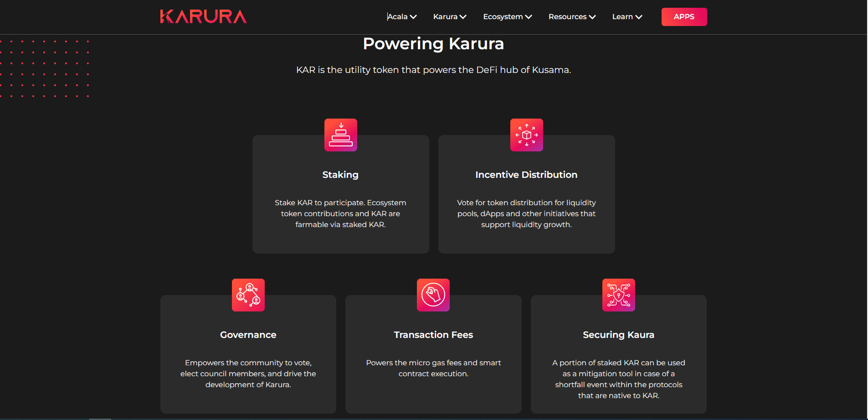Click the Transaction Fees hand icon
Screen dimensions: 868x420
[x=433, y=295]
